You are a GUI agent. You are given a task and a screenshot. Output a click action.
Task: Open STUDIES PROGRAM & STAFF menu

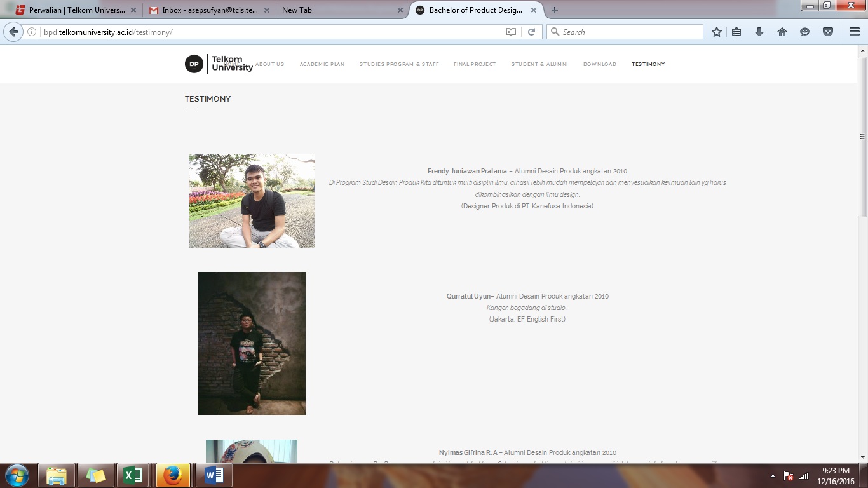point(399,64)
